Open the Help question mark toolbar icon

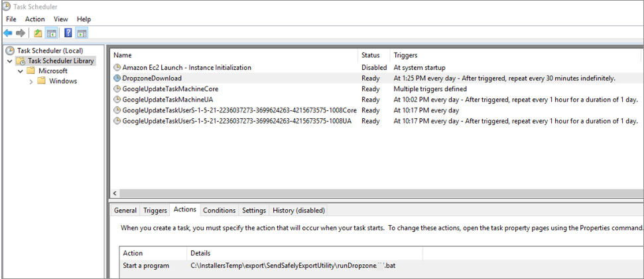tap(68, 33)
